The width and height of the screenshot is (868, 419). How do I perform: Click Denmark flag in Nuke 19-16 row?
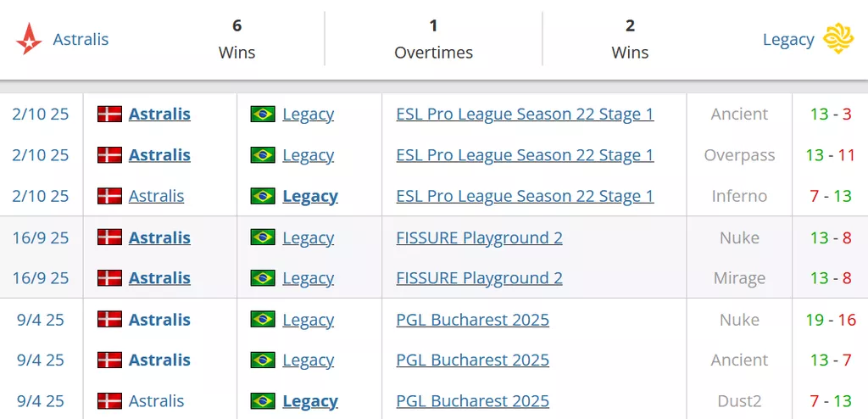click(x=110, y=320)
